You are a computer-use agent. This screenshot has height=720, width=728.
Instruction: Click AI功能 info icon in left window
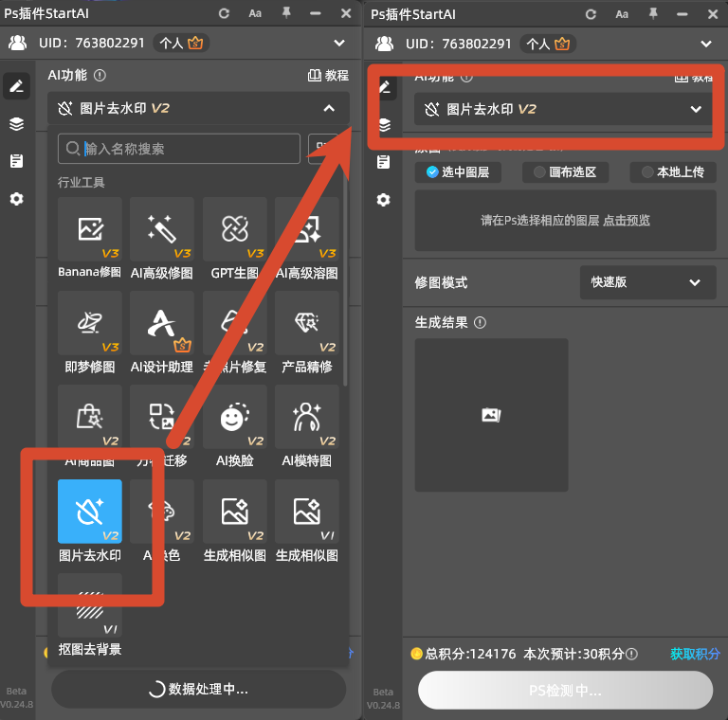pos(100,75)
